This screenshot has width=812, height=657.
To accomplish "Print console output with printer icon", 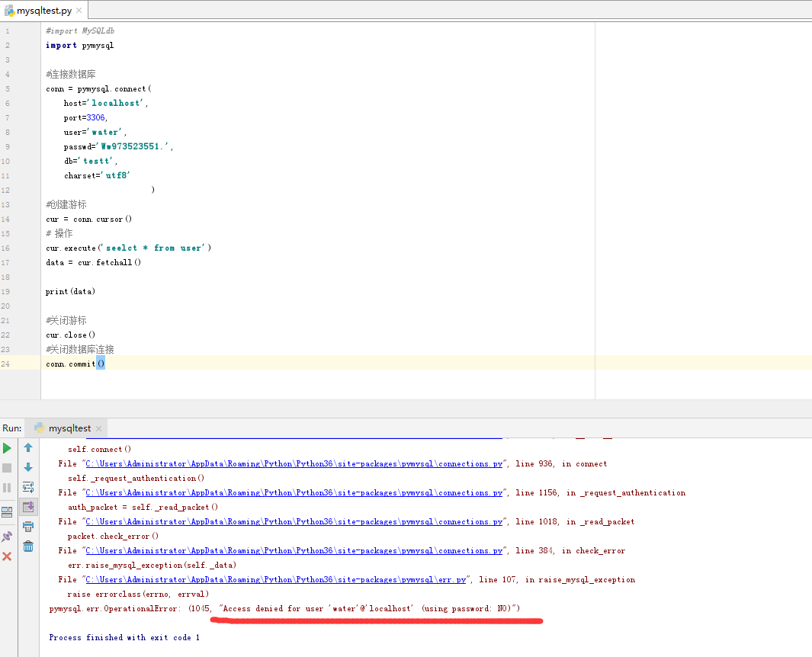I will pos(28,527).
